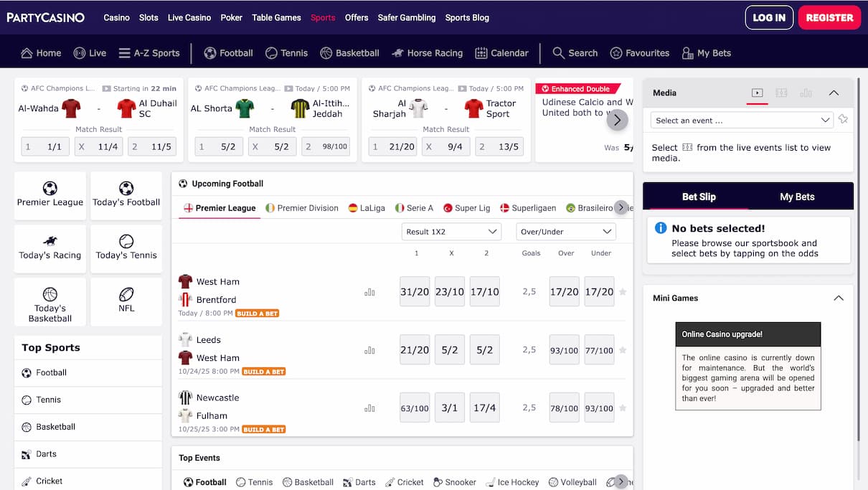The height and width of the screenshot is (490, 868).
Task: Favourite the Leeds vs West Ham match star
Action: pos(623,350)
